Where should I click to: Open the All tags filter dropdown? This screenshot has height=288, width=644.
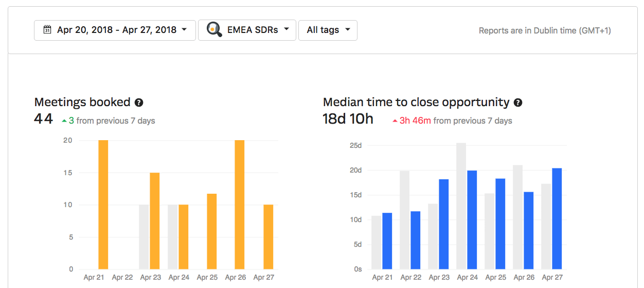pos(328,30)
